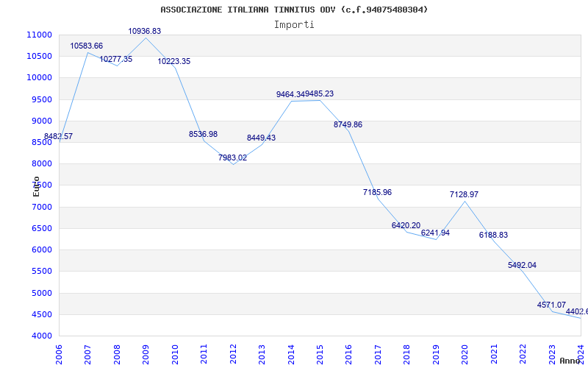Select the data label 8536.98
Image resolution: width=588 pixels, height=368 pixels.
point(204,134)
